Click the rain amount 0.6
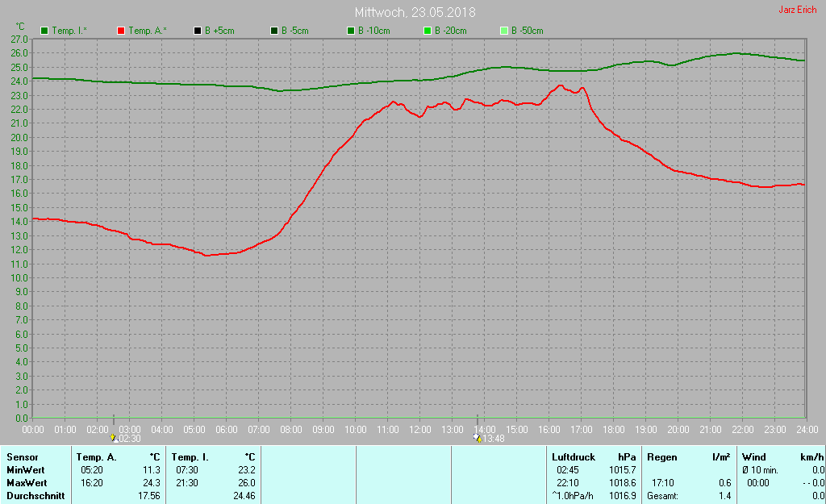Screen dimensions: 826x504 coord(725,483)
